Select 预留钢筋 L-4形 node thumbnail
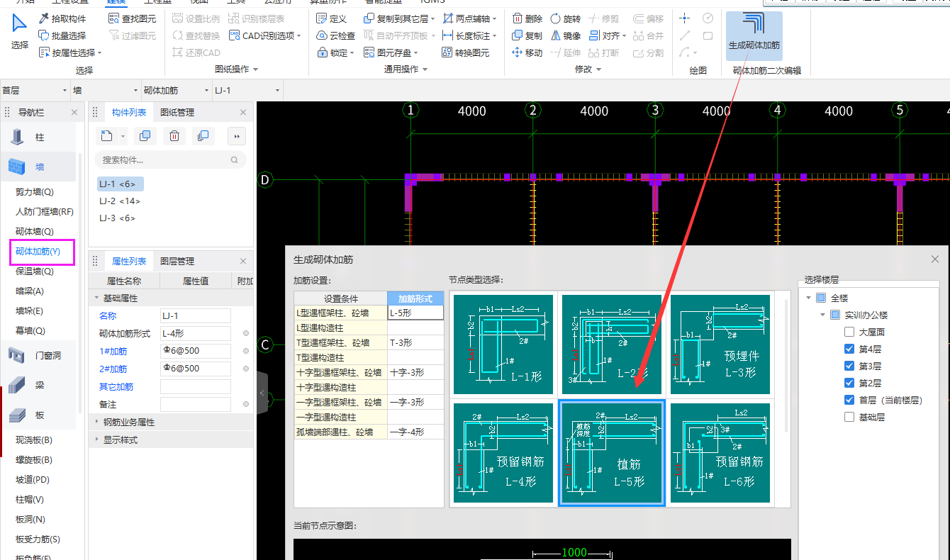Screen dimensions: 950x560 click(503, 452)
